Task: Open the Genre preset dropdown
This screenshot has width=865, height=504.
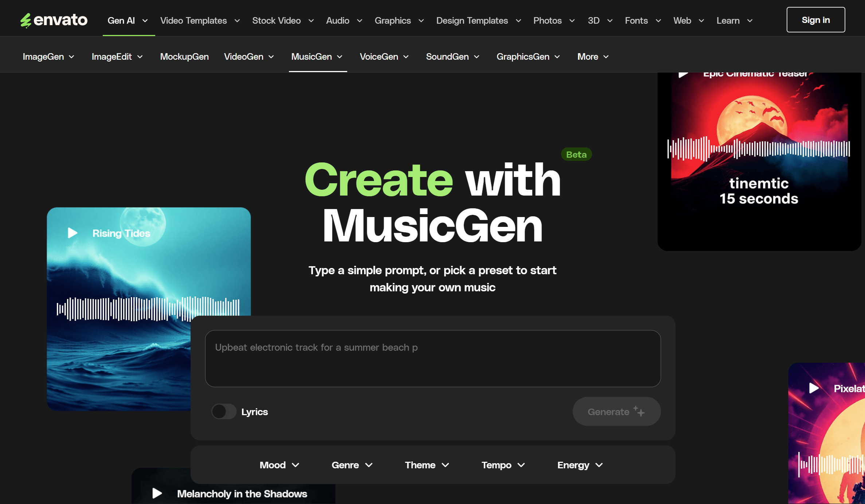Action: click(352, 465)
